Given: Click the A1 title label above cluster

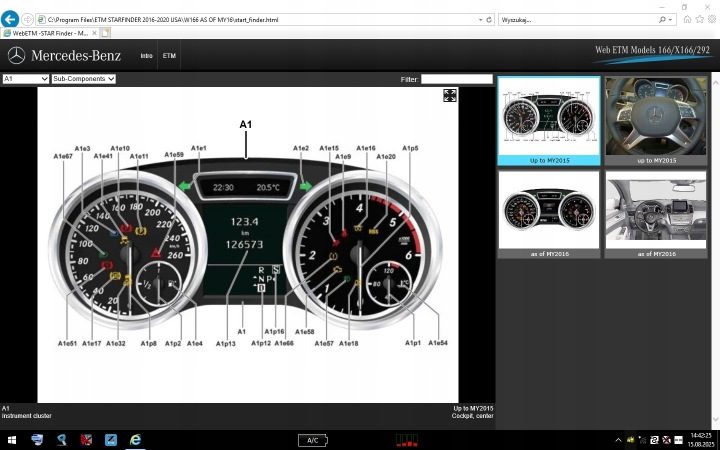Looking at the screenshot, I should (246, 124).
